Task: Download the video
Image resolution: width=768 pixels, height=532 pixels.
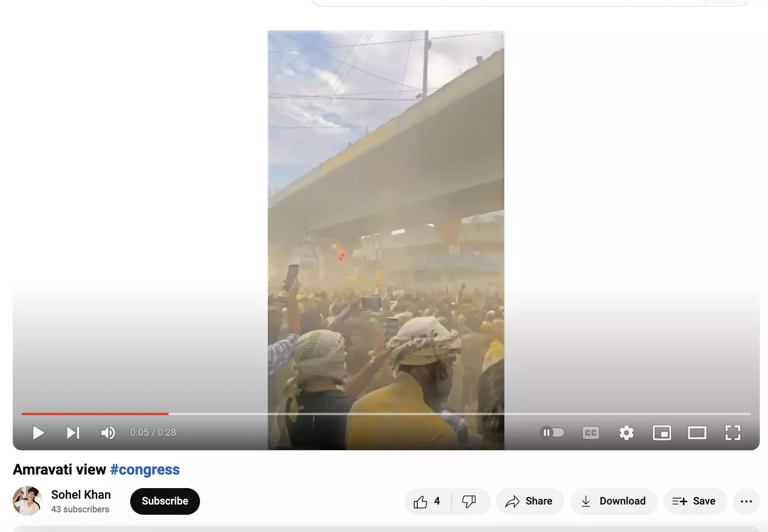Action: point(614,501)
